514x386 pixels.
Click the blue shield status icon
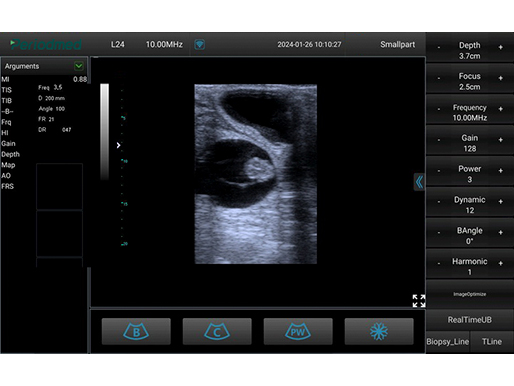tap(199, 44)
